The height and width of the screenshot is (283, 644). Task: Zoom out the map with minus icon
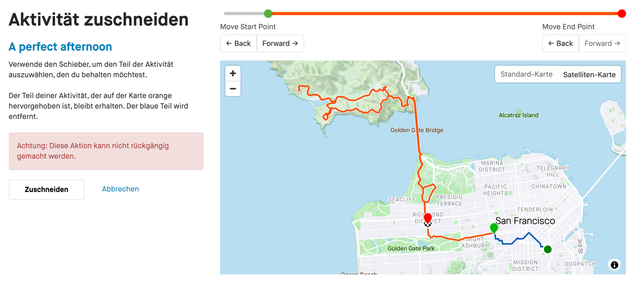(x=233, y=89)
